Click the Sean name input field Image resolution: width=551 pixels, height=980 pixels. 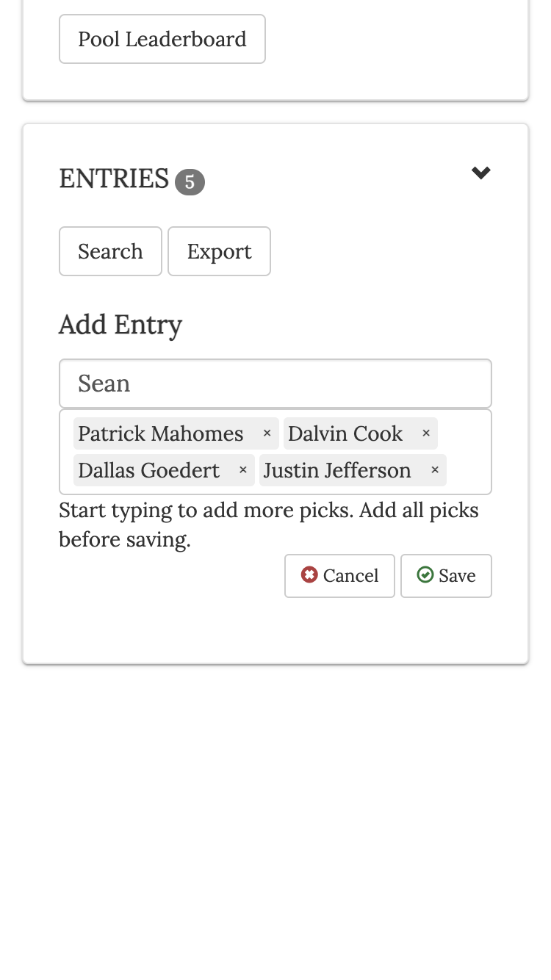point(275,383)
